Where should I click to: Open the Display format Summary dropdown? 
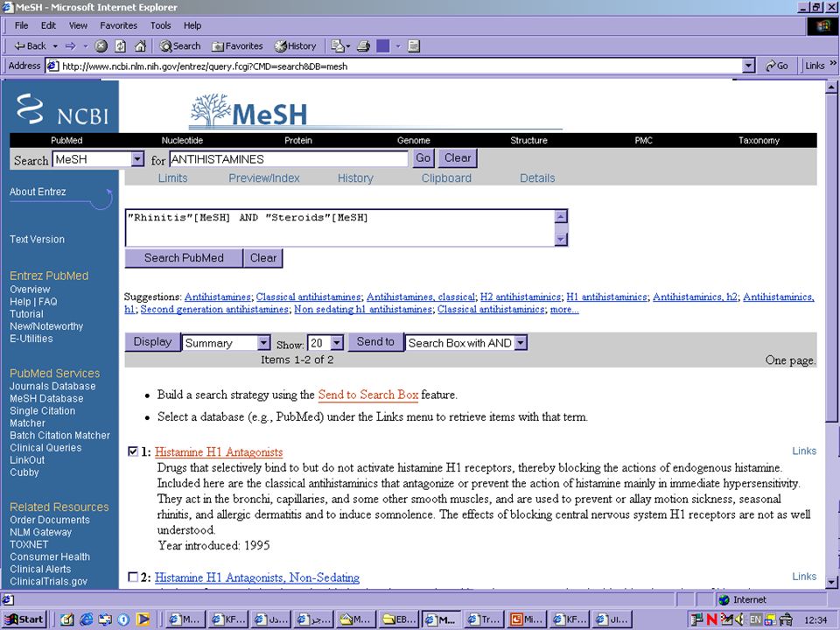pos(263,343)
